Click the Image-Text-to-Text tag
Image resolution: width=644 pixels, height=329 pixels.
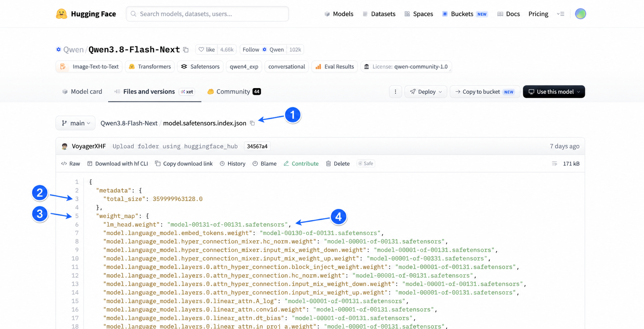click(x=89, y=67)
